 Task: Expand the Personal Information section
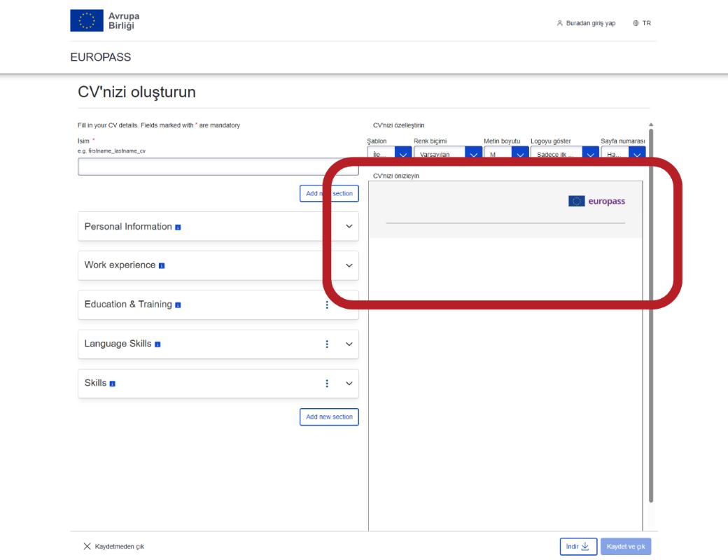[x=349, y=227]
